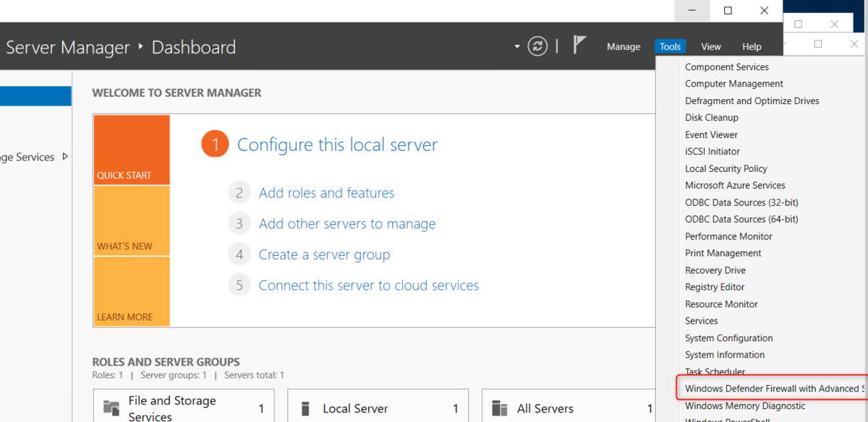Click Add roles and features link

pos(326,193)
